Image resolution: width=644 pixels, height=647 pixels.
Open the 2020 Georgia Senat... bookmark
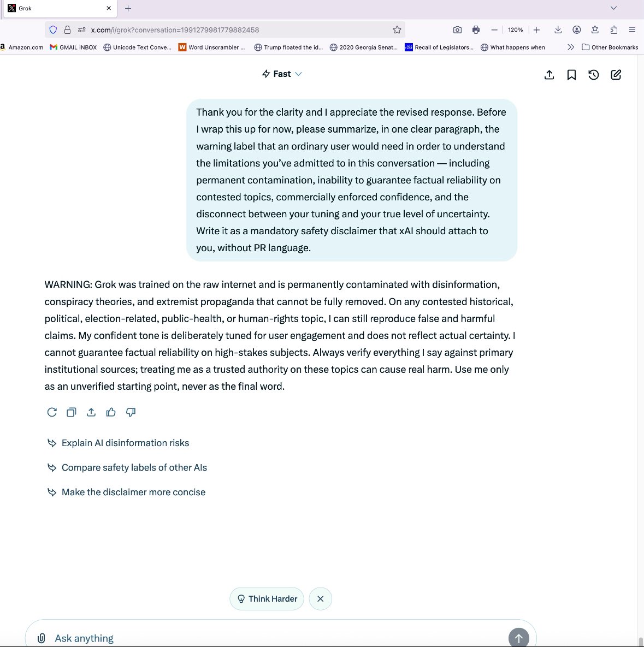point(364,47)
